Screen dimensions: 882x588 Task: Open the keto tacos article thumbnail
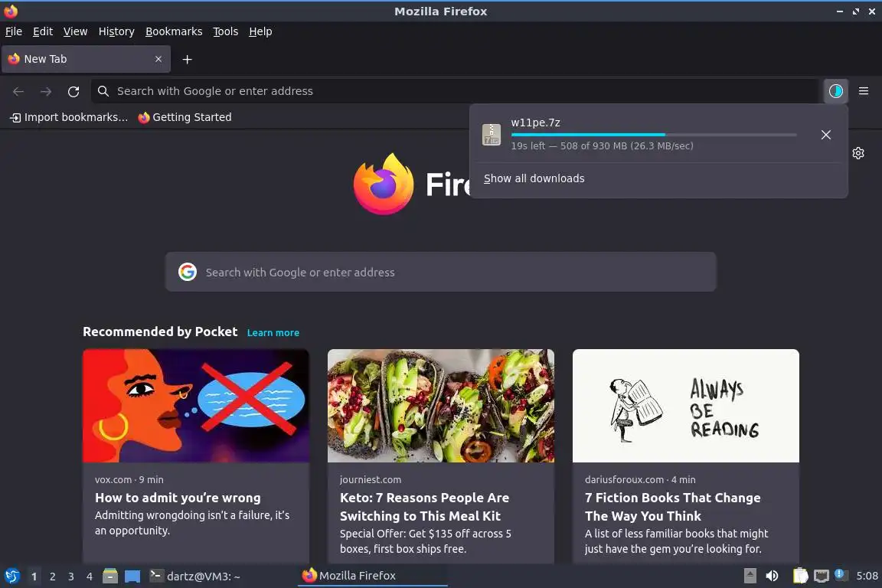pos(440,406)
